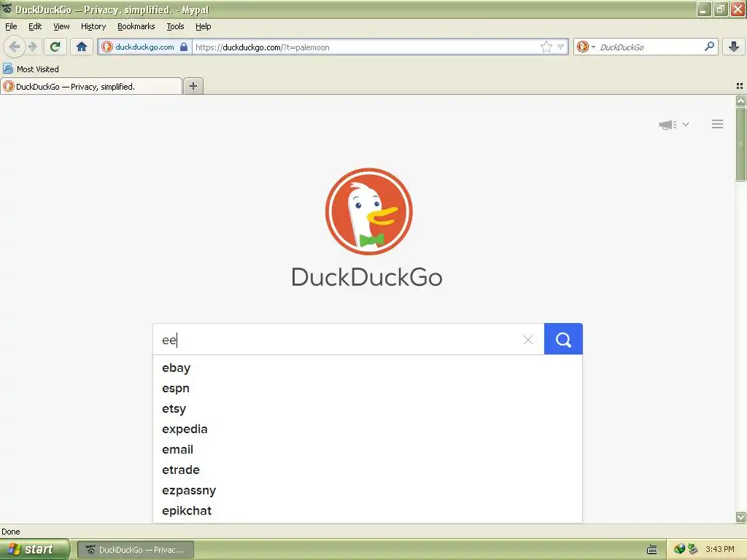747x560 pixels.
Task: Click the system tray clock 3:43 PM
Action: pos(720,550)
